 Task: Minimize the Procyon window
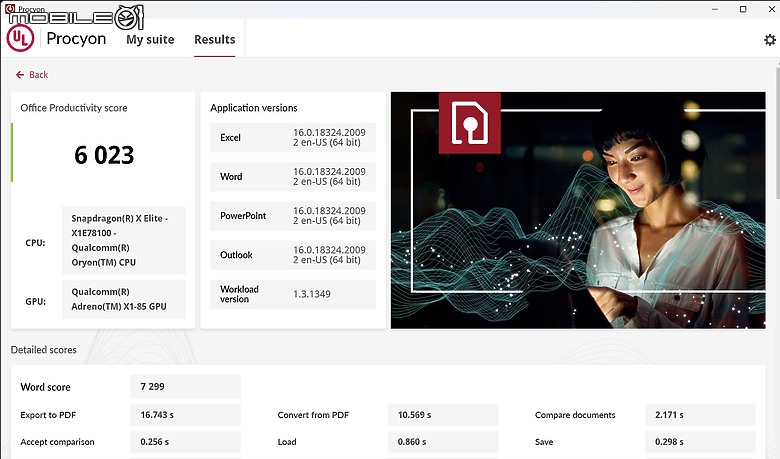point(715,9)
